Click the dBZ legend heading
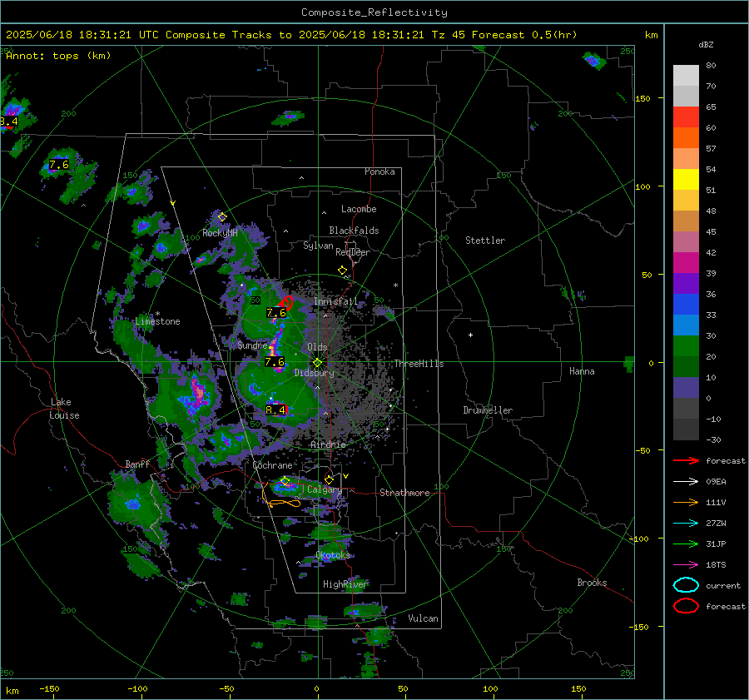This screenshot has height=700, width=749. click(x=706, y=45)
